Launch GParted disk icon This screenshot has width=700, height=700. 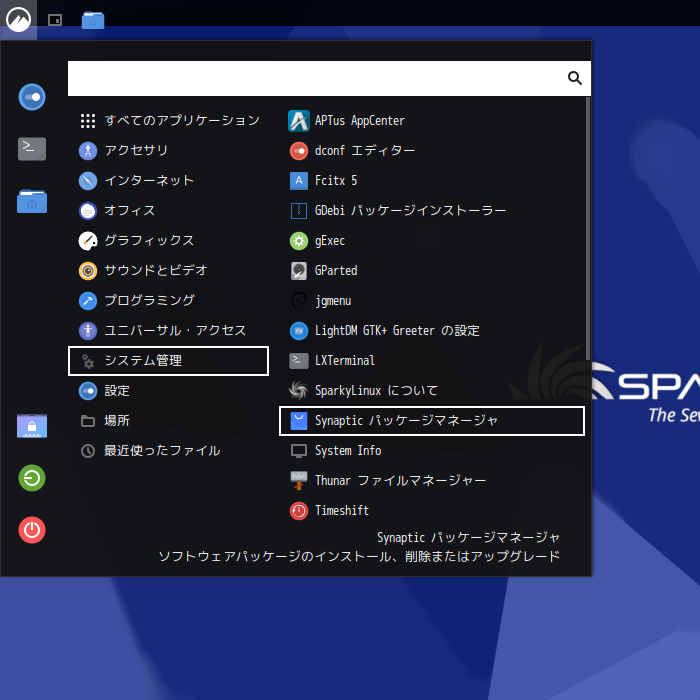point(299,271)
